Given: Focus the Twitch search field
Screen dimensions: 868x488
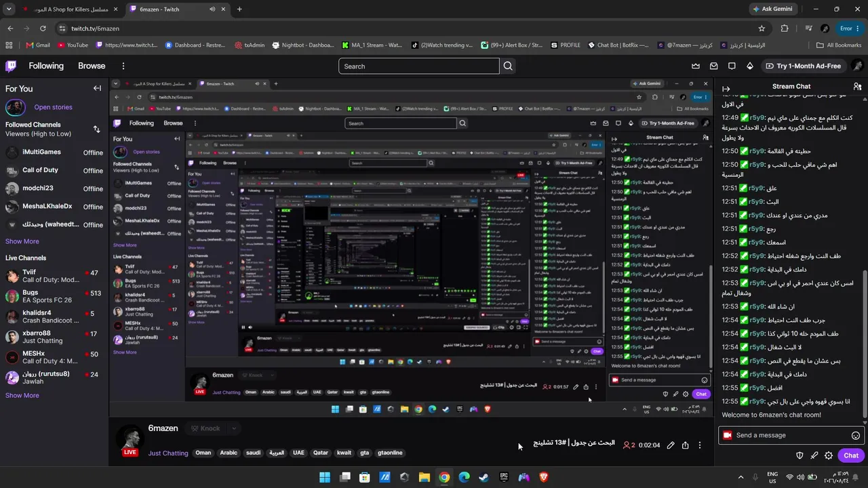Looking at the screenshot, I should (x=418, y=66).
